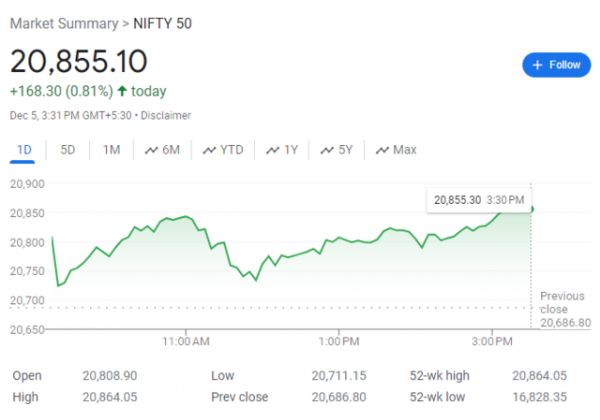Image resolution: width=600 pixels, height=420 pixels.
Task: Click the 20,855.30 price tooltip
Action: (x=478, y=200)
